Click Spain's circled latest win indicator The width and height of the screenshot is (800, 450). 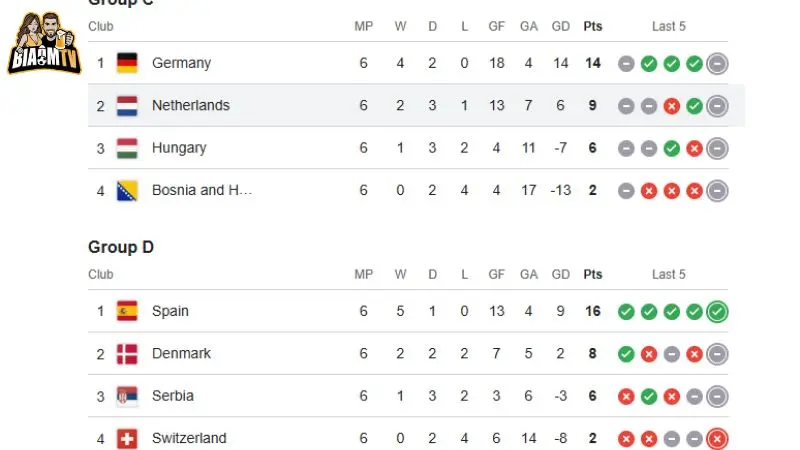click(717, 312)
